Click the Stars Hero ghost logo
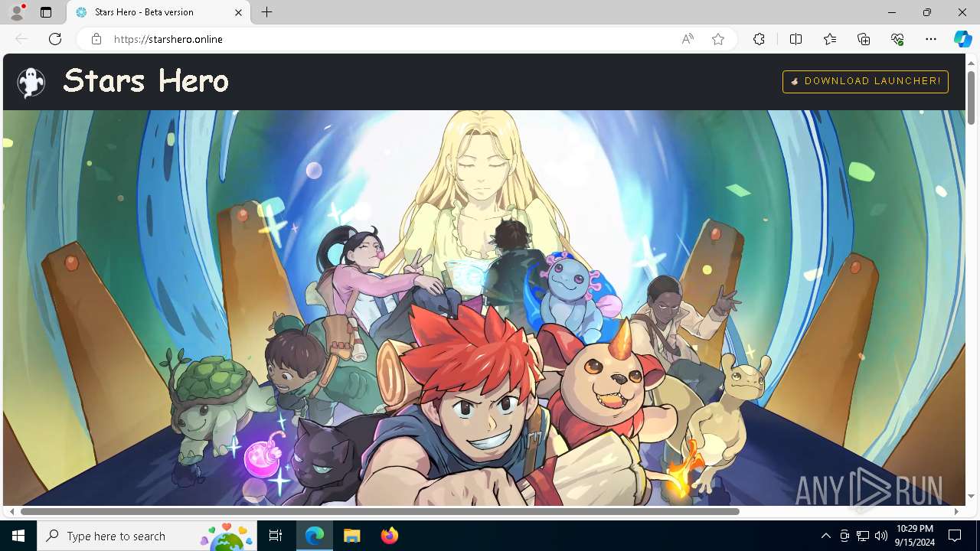 [x=31, y=82]
